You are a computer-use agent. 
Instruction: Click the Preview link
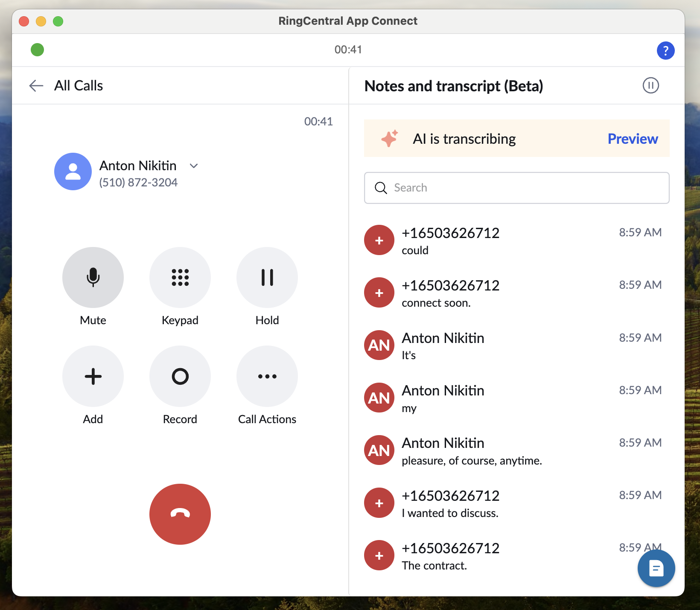point(633,139)
